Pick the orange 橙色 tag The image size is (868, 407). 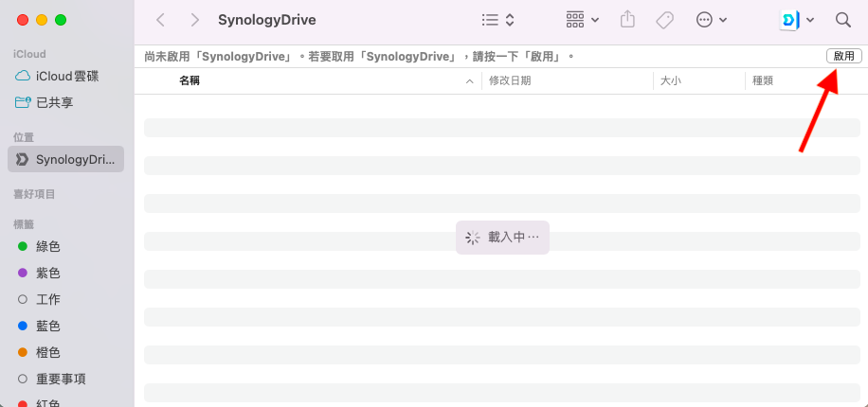click(x=48, y=352)
